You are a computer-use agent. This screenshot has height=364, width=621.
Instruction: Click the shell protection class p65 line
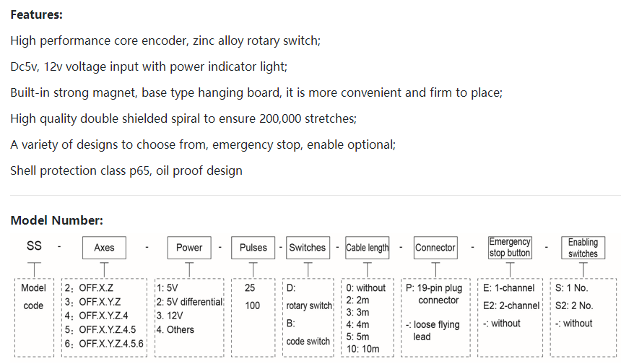(126, 170)
